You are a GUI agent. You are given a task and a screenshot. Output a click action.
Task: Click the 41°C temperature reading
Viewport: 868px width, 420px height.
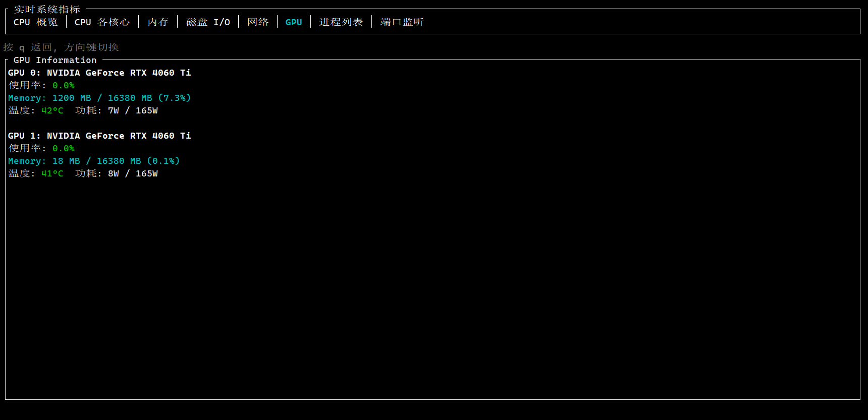[52, 173]
